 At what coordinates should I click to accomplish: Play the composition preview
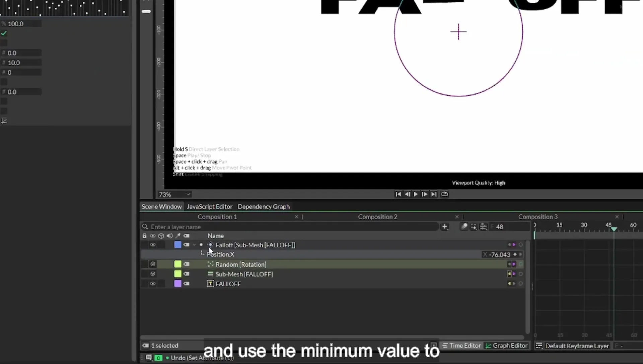416,194
